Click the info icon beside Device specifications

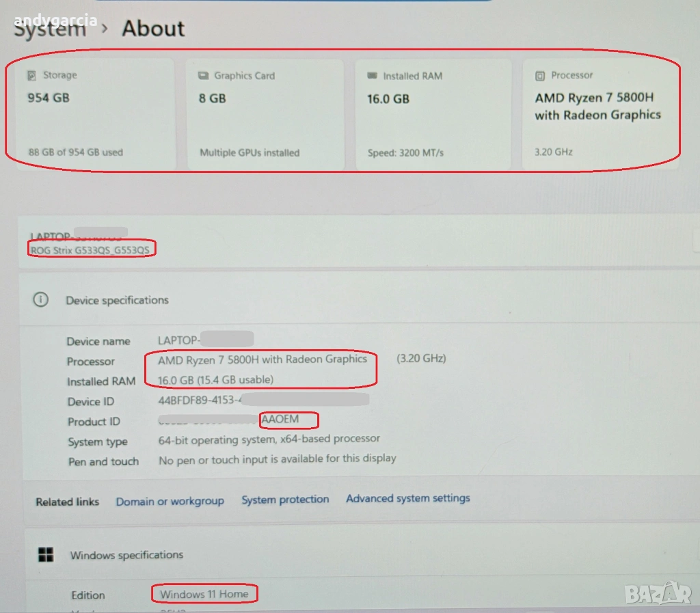(x=41, y=300)
